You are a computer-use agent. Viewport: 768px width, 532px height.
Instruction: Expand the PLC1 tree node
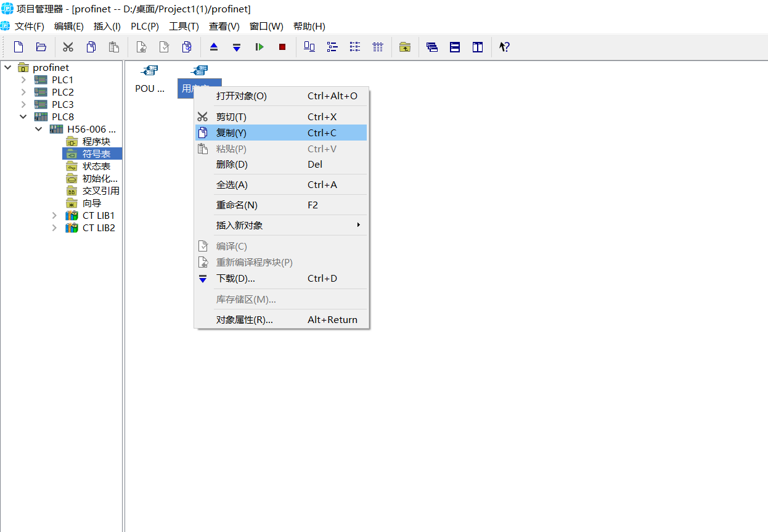(23, 80)
